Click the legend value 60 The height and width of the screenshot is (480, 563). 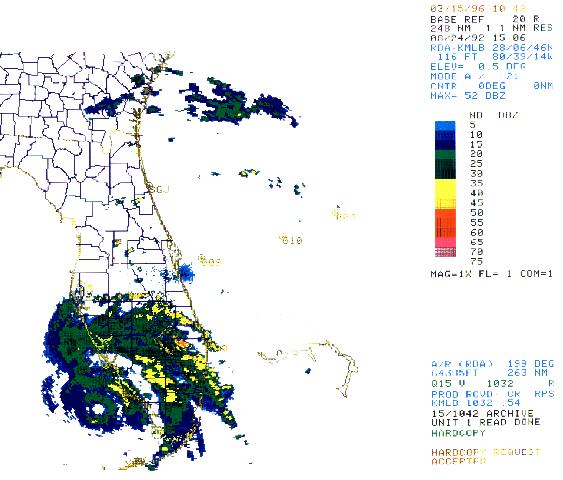coord(476,232)
